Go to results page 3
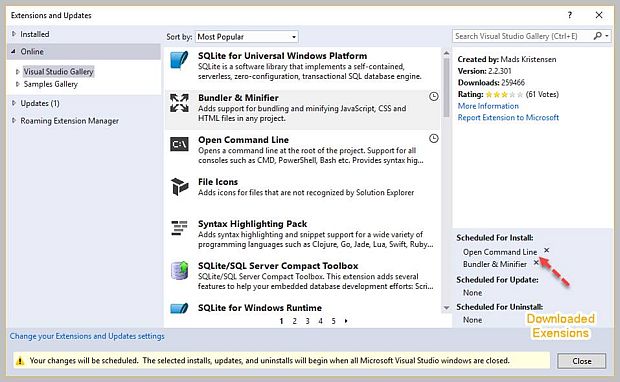This screenshot has width=620, height=382. pos(307,321)
